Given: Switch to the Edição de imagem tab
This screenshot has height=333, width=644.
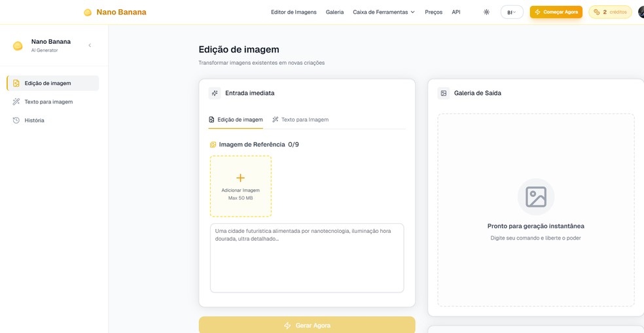Looking at the screenshot, I should 236,120.
